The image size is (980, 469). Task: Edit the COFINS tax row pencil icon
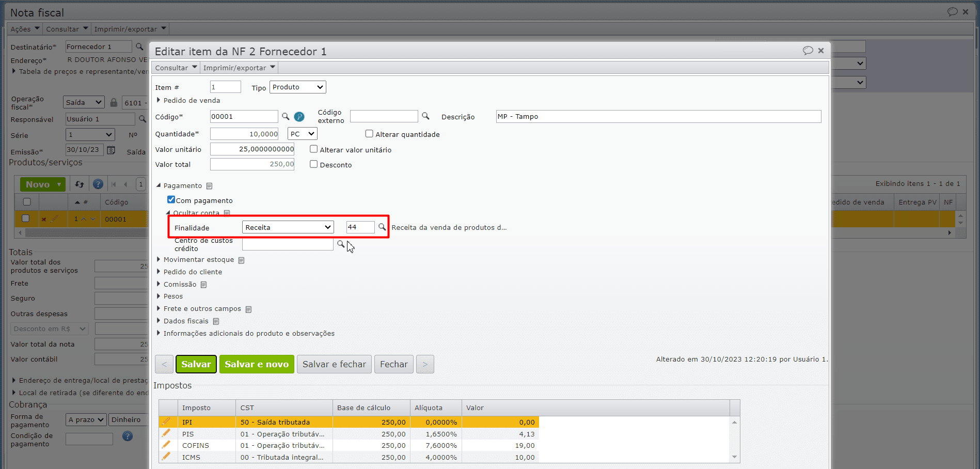166,445
